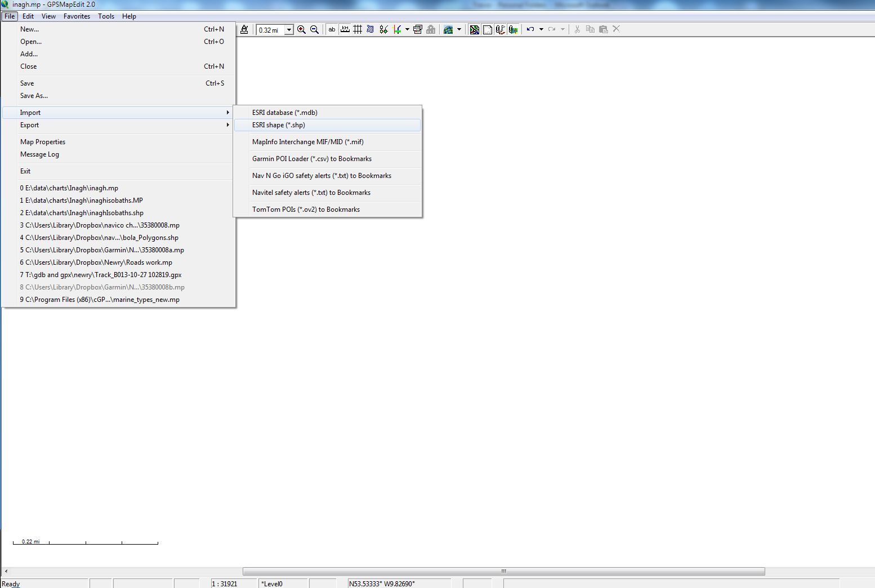
Task: Click the cut scissors icon
Action: tap(577, 29)
